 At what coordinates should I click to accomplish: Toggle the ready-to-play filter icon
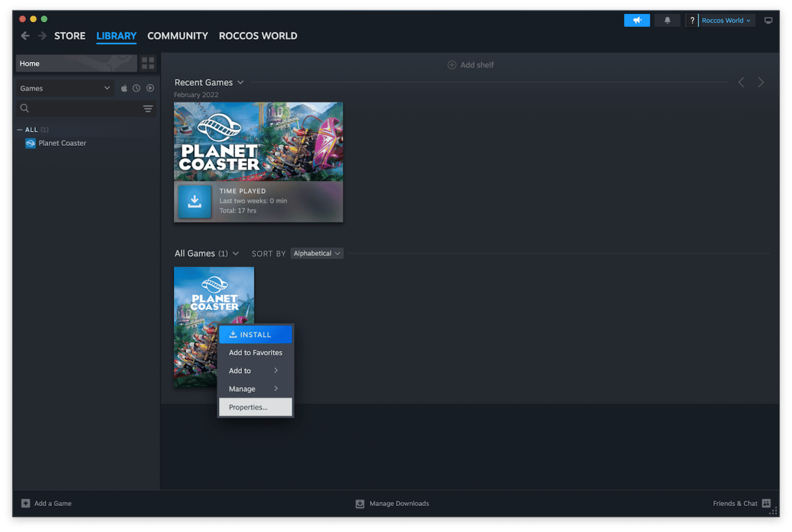point(150,89)
